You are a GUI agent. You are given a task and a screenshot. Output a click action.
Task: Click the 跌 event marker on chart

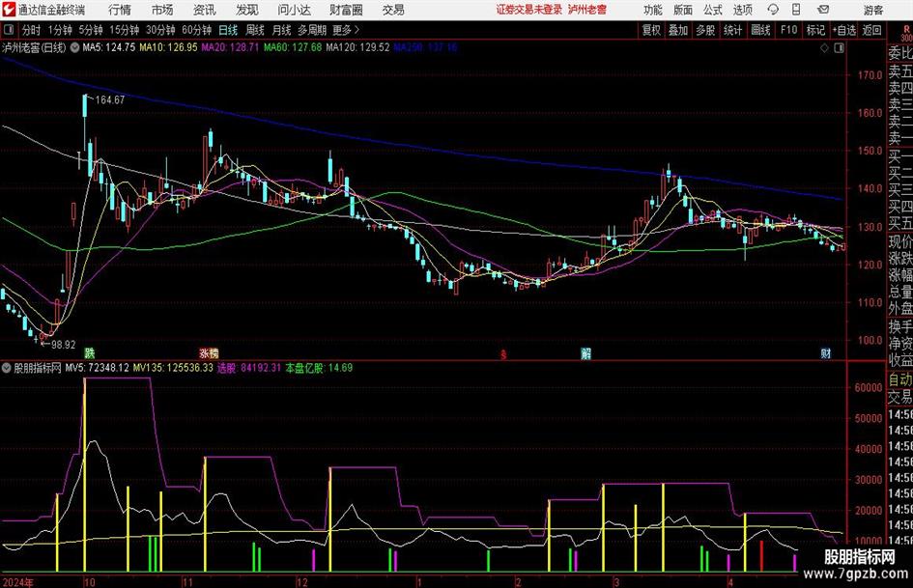pyautogui.click(x=89, y=352)
